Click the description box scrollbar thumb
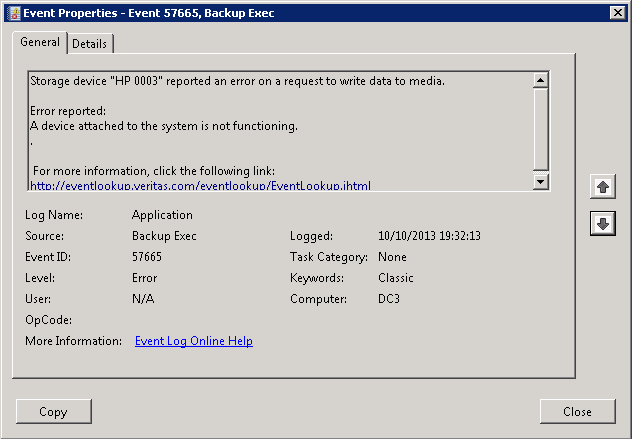This screenshot has height=439, width=632. tap(540, 129)
